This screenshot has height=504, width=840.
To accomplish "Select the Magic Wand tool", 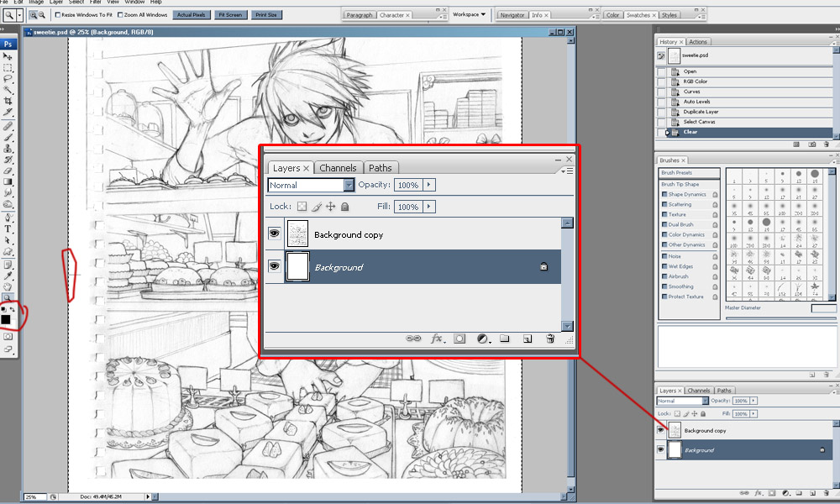I will (x=8, y=90).
